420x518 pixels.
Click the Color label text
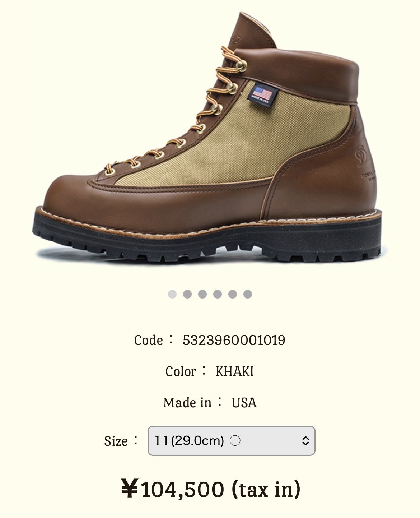(181, 371)
